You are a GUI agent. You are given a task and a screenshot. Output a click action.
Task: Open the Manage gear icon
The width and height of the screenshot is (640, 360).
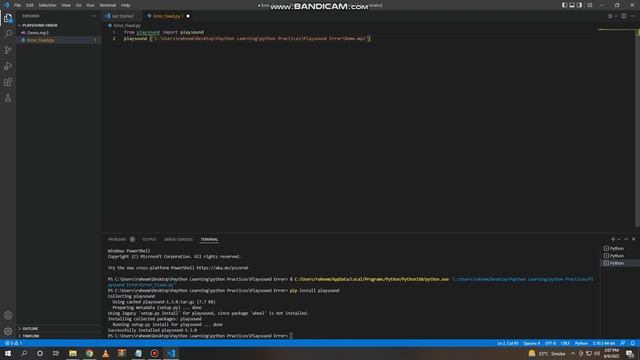tap(8, 331)
